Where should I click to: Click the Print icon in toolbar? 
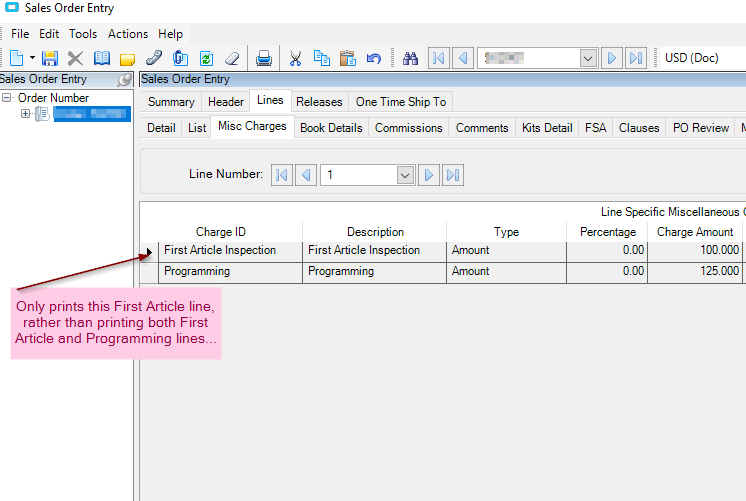(264, 59)
